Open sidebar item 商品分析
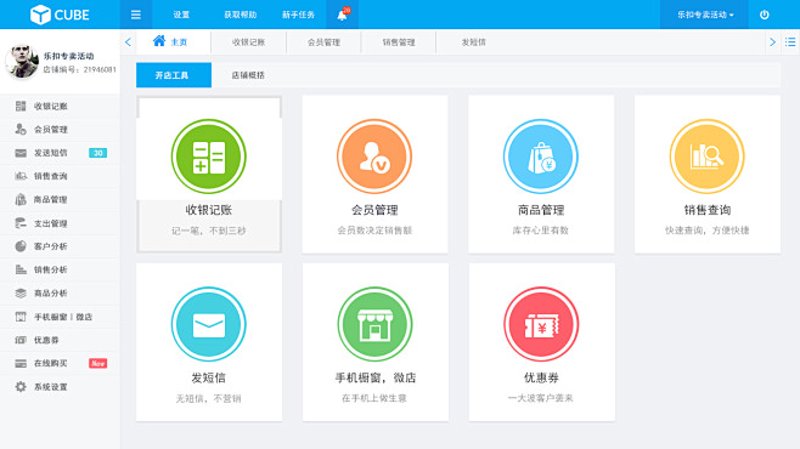The image size is (800, 449). (x=60, y=293)
